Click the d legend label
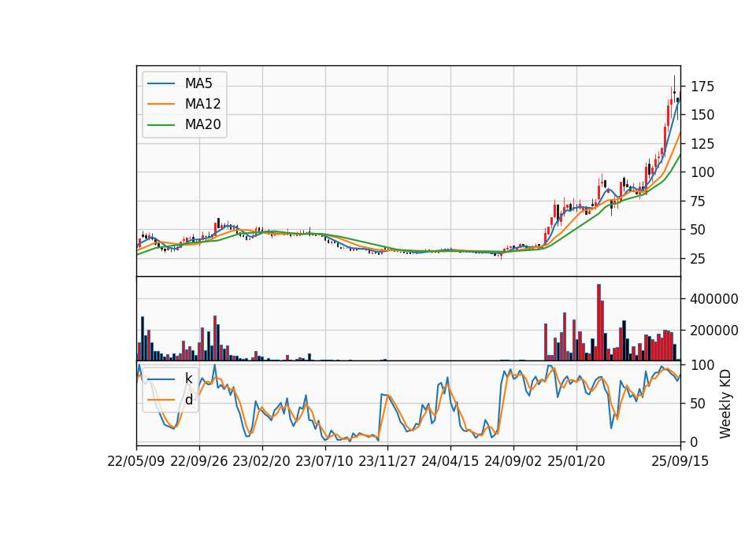Screen dimensions: 756x543 pyautogui.click(x=188, y=400)
